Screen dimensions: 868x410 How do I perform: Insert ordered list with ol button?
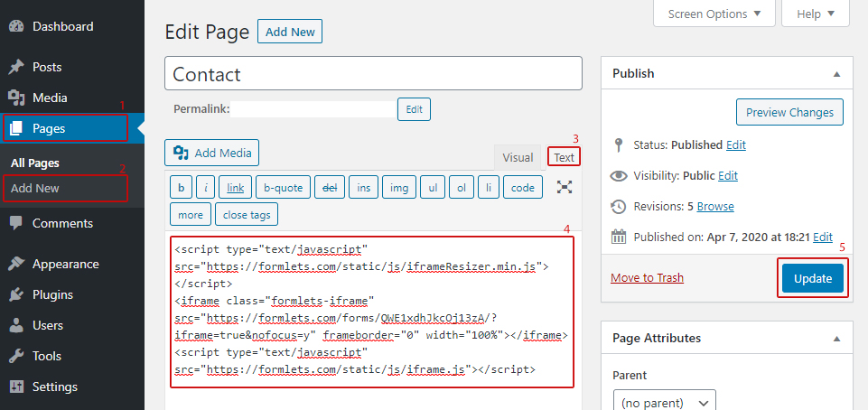click(462, 188)
